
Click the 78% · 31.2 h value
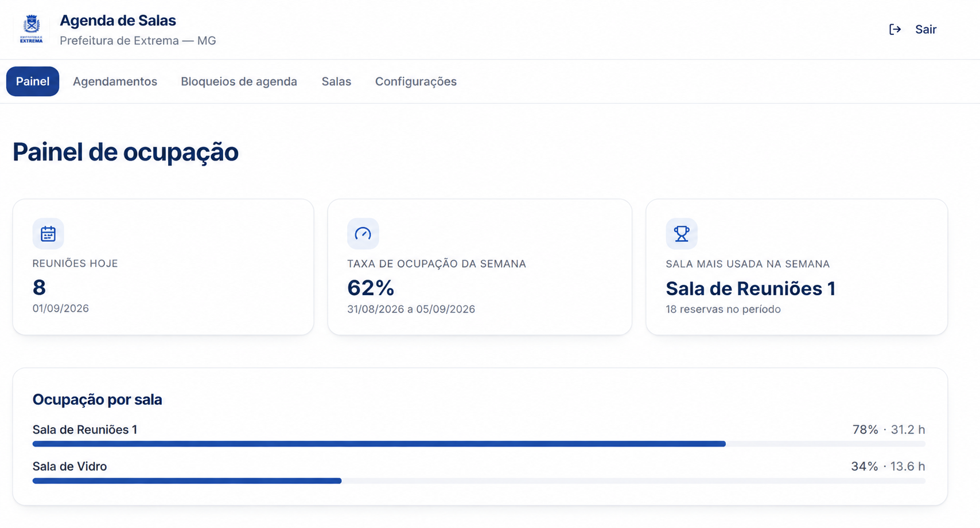888,429
